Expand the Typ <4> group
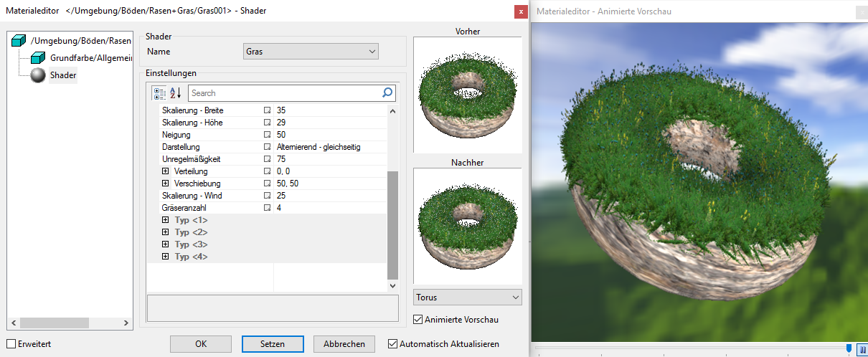Screen dimensions: 868x357 tap(166, 257)
